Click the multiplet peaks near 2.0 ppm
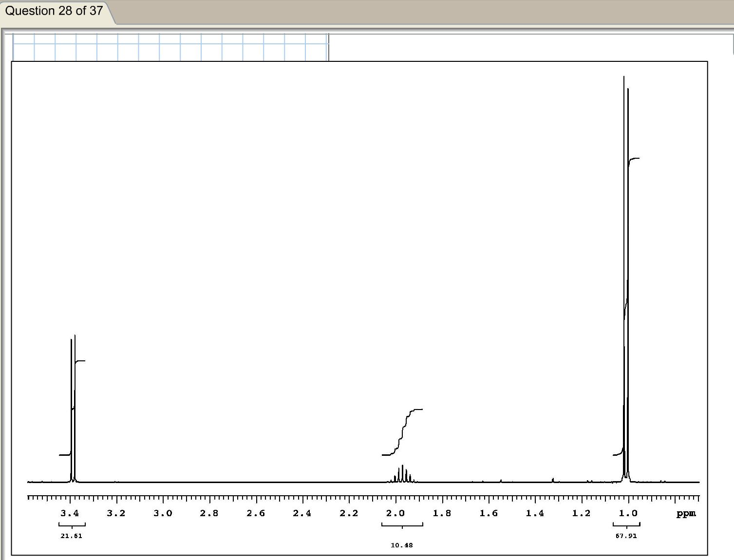734x560 pixels. (x=401, y=472)
